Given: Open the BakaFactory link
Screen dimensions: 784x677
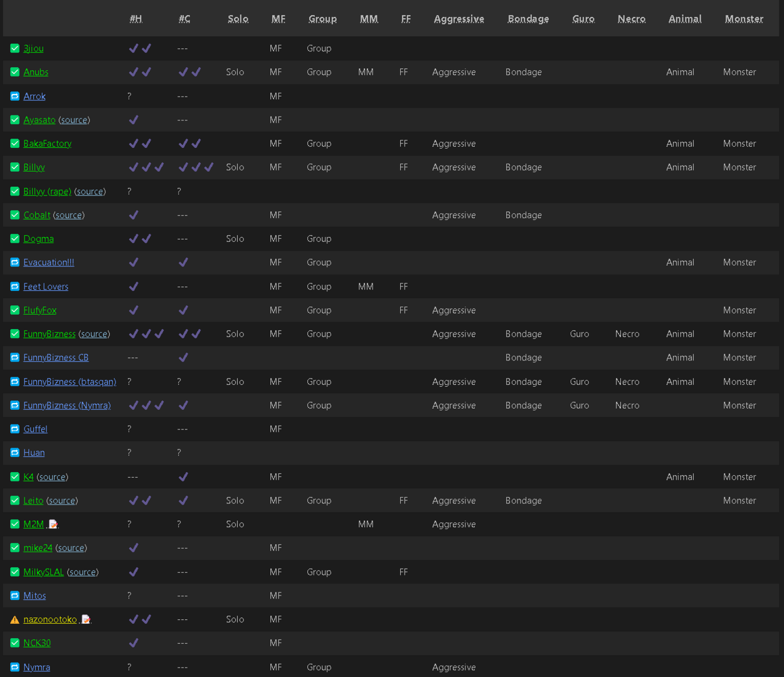Looking at the screenshot, I should (x=48, y=144).
